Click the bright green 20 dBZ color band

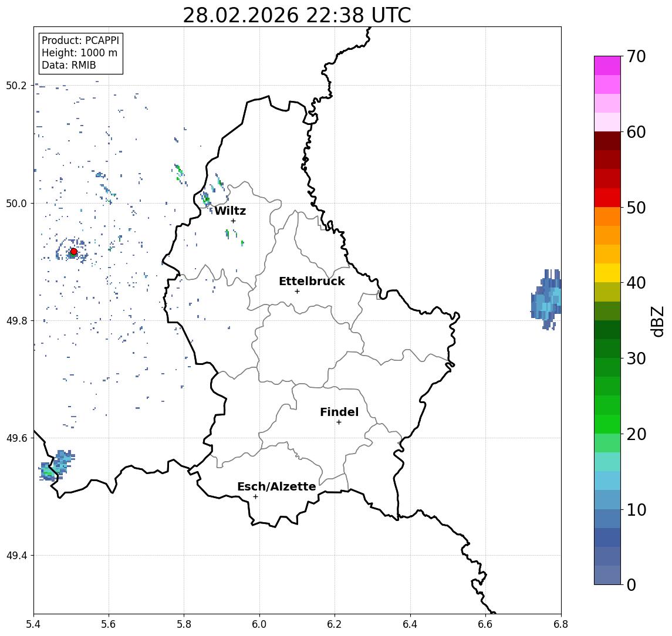coord(607,424)
